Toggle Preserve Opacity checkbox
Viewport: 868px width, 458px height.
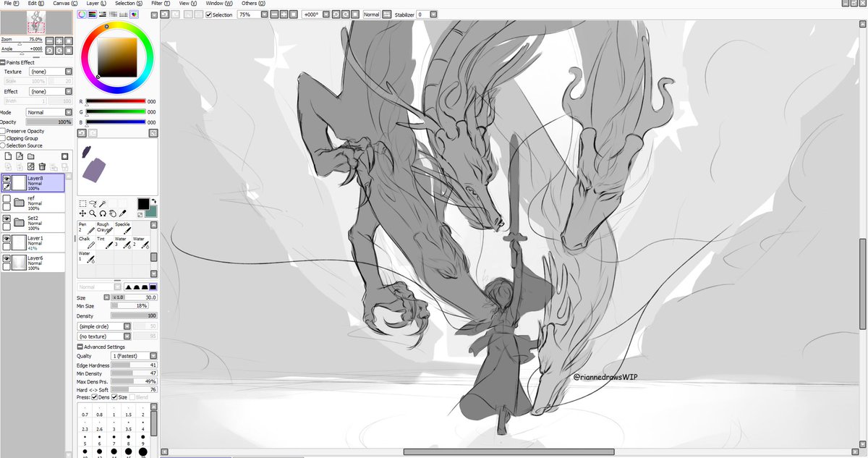pos(3,131)
